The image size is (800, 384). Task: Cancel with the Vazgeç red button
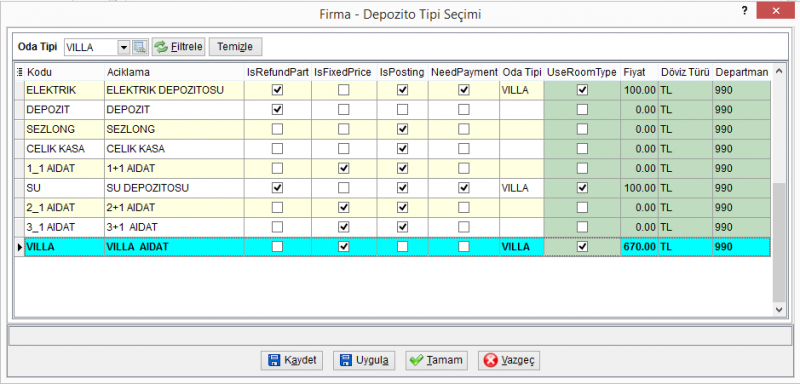tap(509, 360)
